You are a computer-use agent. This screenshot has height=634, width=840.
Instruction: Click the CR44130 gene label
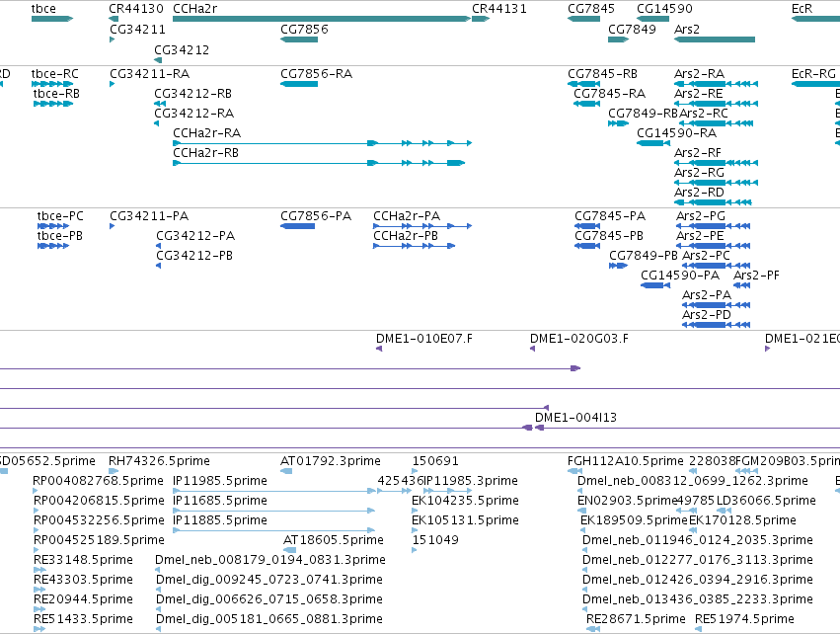click(x=135, y=9)
